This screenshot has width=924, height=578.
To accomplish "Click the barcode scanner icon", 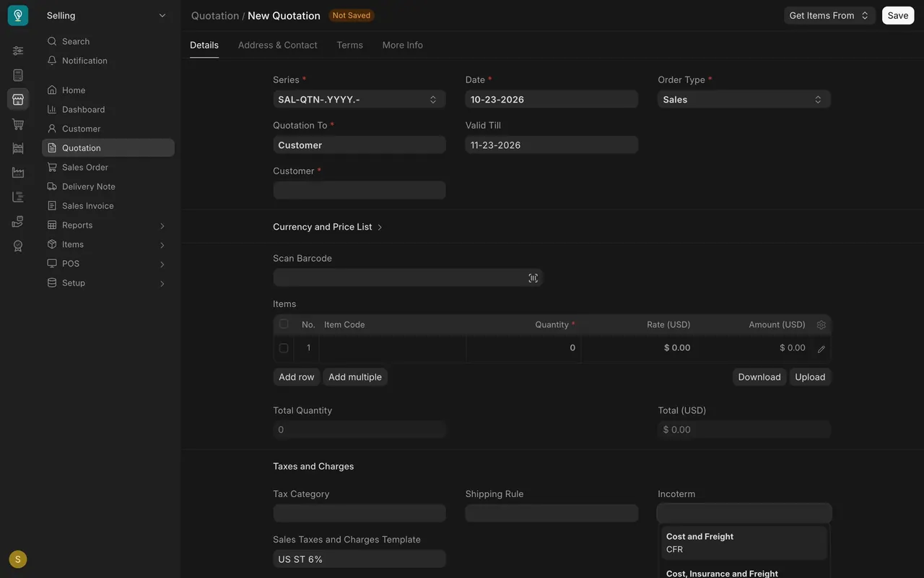I will (533, 278).
